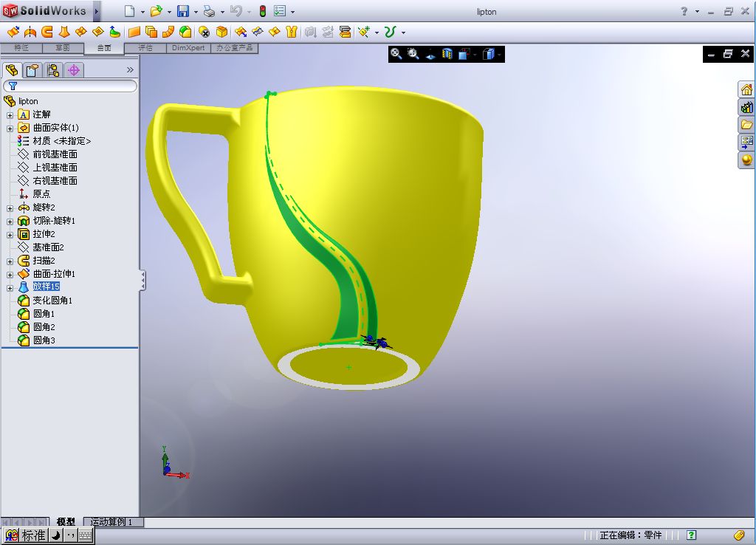Screen dimensions: 756x545
Task: Select the Thicken tool icon
Action: [x=311, y=32]
